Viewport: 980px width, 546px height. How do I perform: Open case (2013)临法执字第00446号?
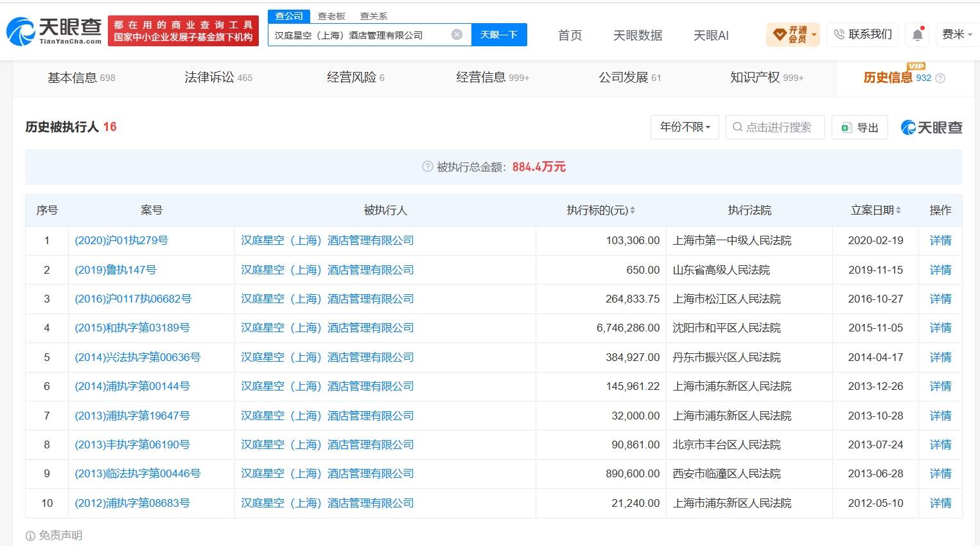click(137, 473)
